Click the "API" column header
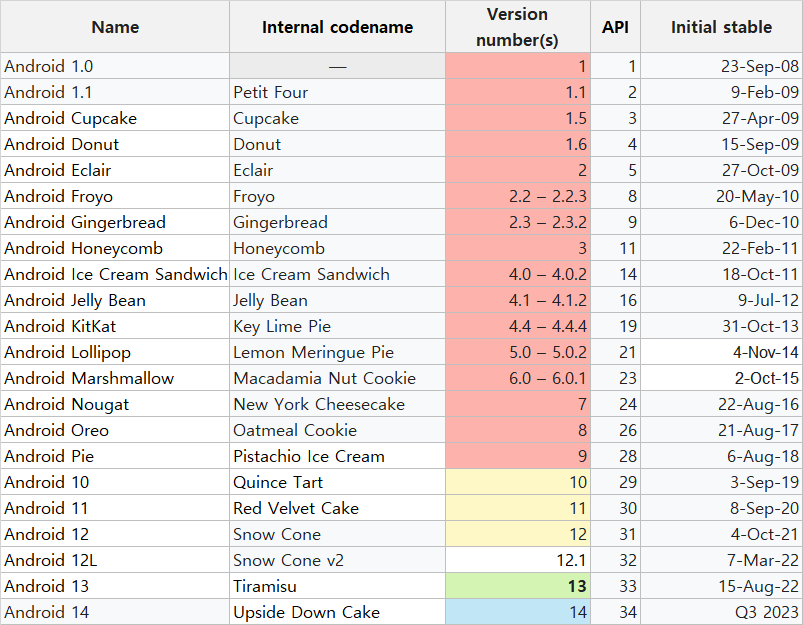Viewport: 803px width, 625px height. tap(616, 27)
